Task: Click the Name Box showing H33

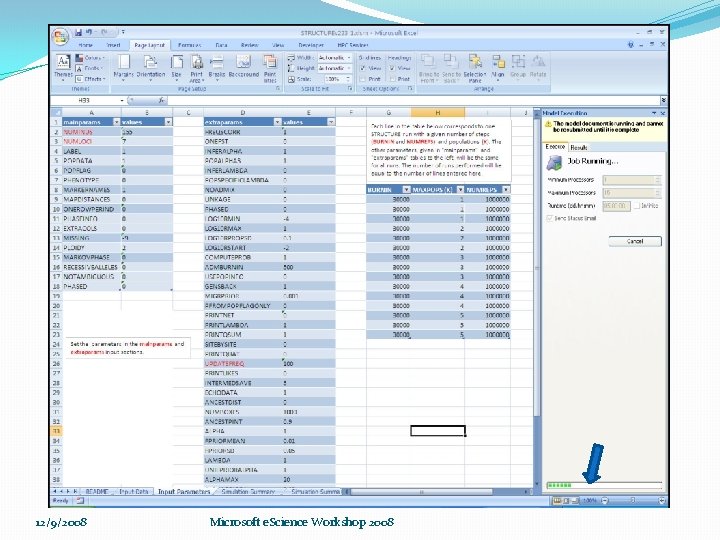Action: point(84,100)
